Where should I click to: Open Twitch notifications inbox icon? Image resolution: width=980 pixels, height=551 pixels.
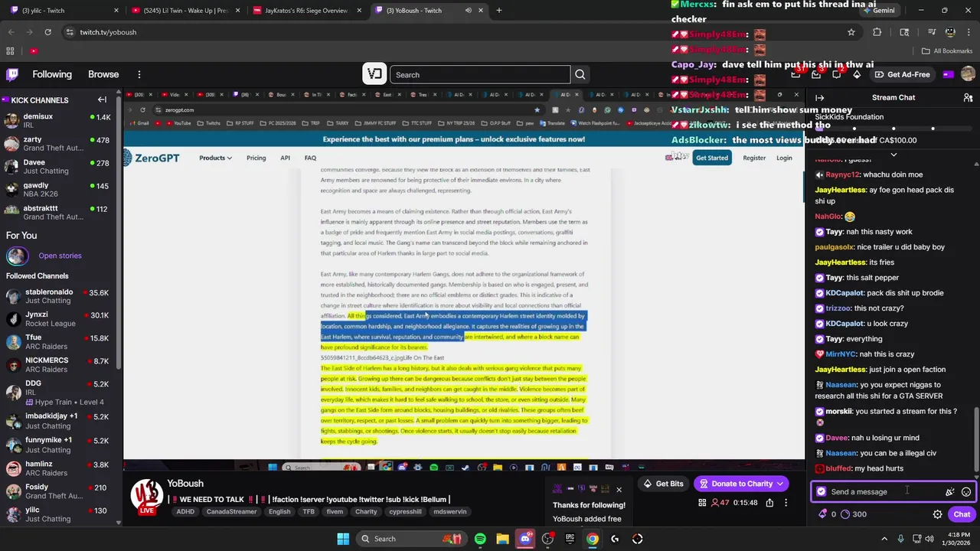(816, 74)
